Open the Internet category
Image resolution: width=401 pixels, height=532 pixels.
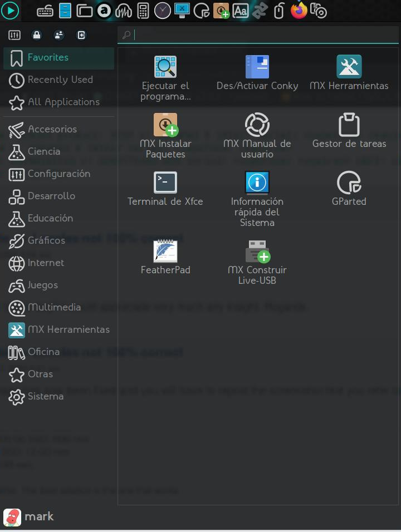tap(58, 263)
